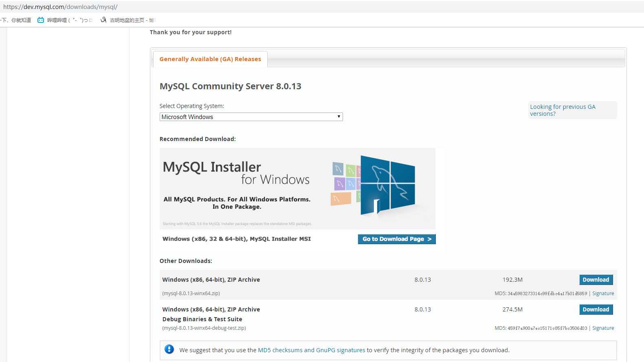Open the 古明地盆的主页 bookmark
644x362 pixels.
point(127,20)
